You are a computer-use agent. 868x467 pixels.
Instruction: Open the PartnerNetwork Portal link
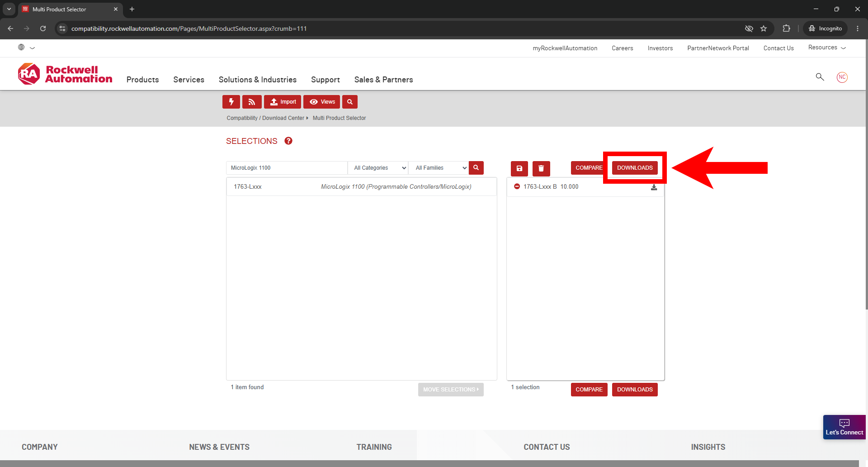click(718, 48)
